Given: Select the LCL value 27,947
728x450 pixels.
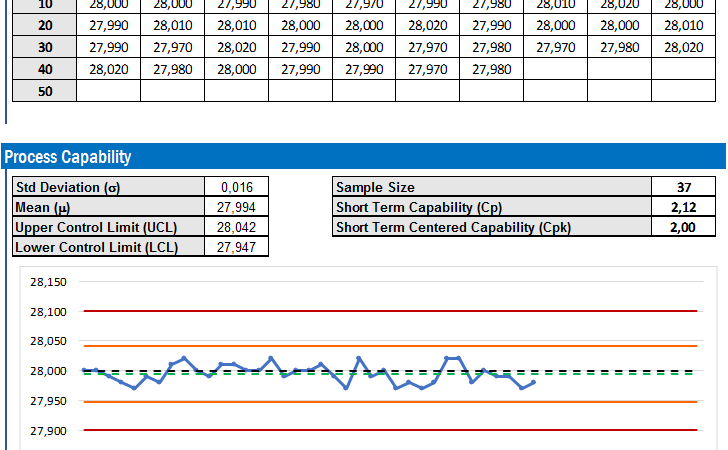Looking at the screenshot, I should [237, 247].
